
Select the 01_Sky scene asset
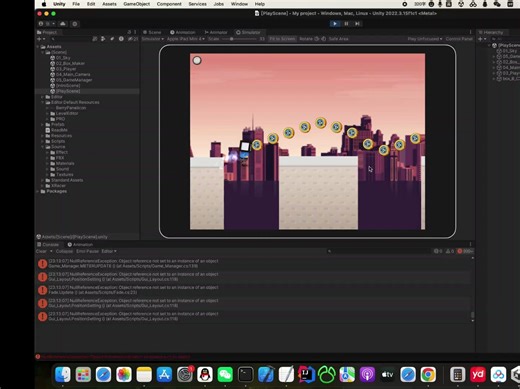click(60, 58)
